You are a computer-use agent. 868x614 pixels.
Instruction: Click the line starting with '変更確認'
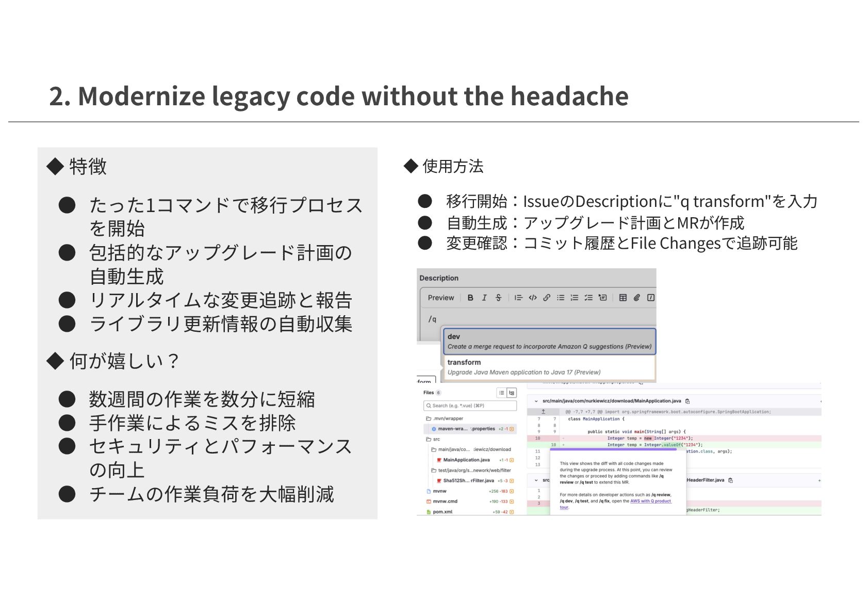tap(622, 243)
